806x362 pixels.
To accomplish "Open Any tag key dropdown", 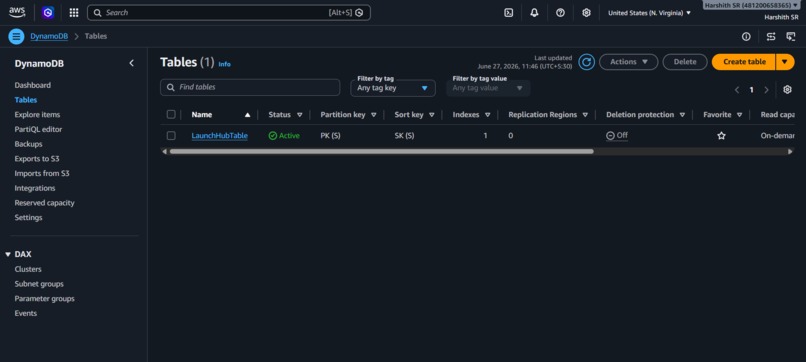I will click(x=393, y=88).
